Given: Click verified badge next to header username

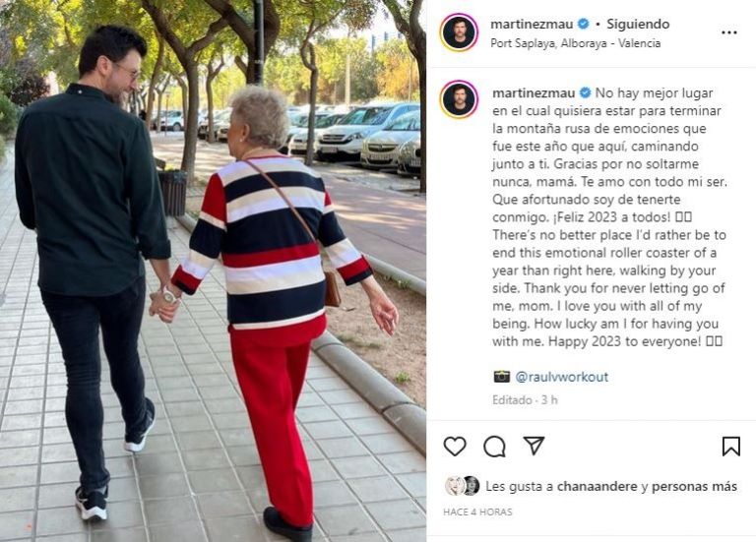Looking at the screenshot, I should (583, 24).
